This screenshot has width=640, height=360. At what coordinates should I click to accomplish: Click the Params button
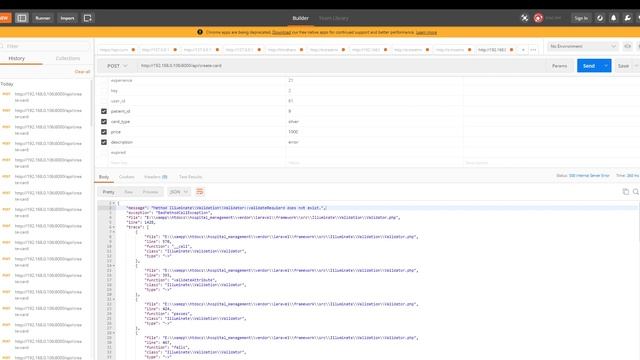(x=559, y=66)
